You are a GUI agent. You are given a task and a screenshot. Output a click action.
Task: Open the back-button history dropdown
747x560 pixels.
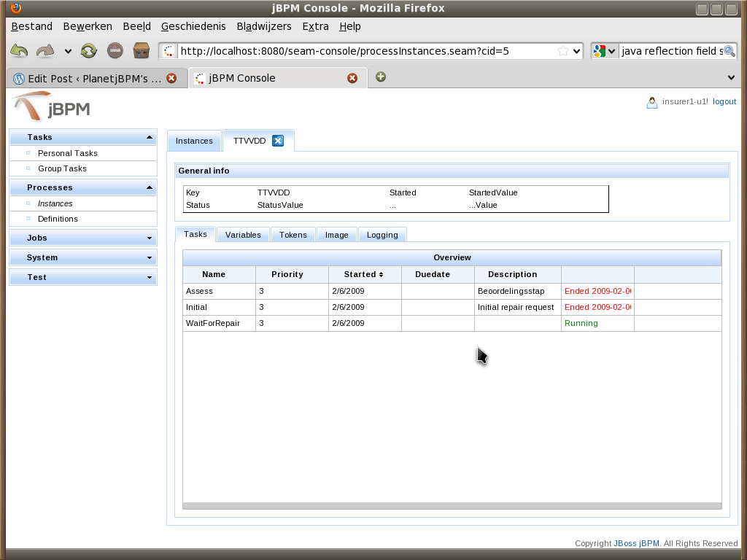67,51
